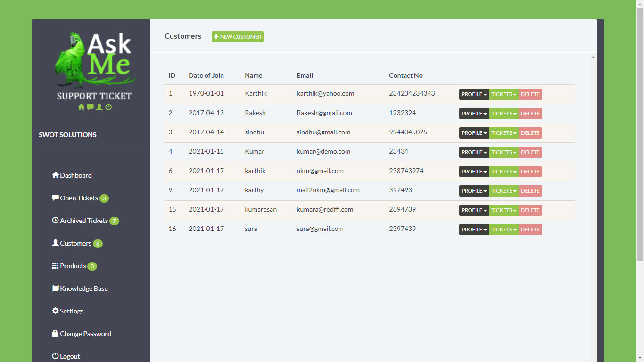Click the gear icon next to Settings

tap(55, 311)
